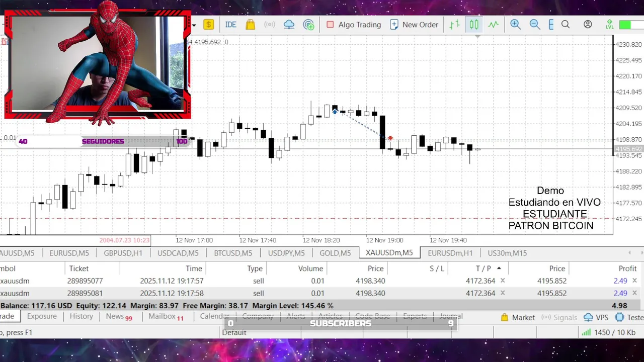644x362 pixels.
Task: Click the globe with plus icon
Action: (308, 25)
